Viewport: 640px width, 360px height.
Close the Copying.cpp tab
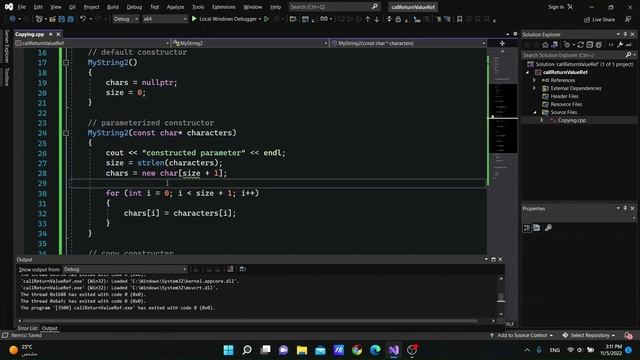(58, 34)
